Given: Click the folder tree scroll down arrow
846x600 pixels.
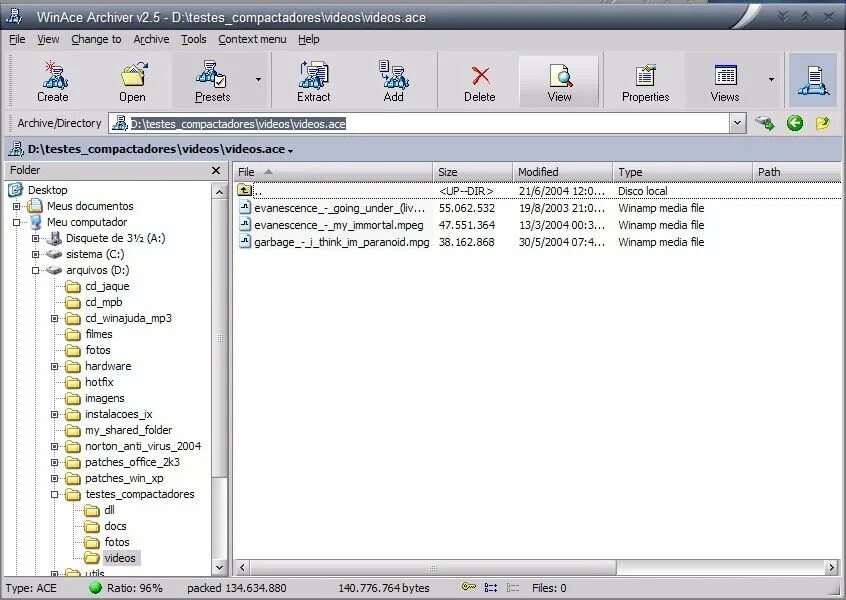Looking at the screenshot, I should 219,568.
